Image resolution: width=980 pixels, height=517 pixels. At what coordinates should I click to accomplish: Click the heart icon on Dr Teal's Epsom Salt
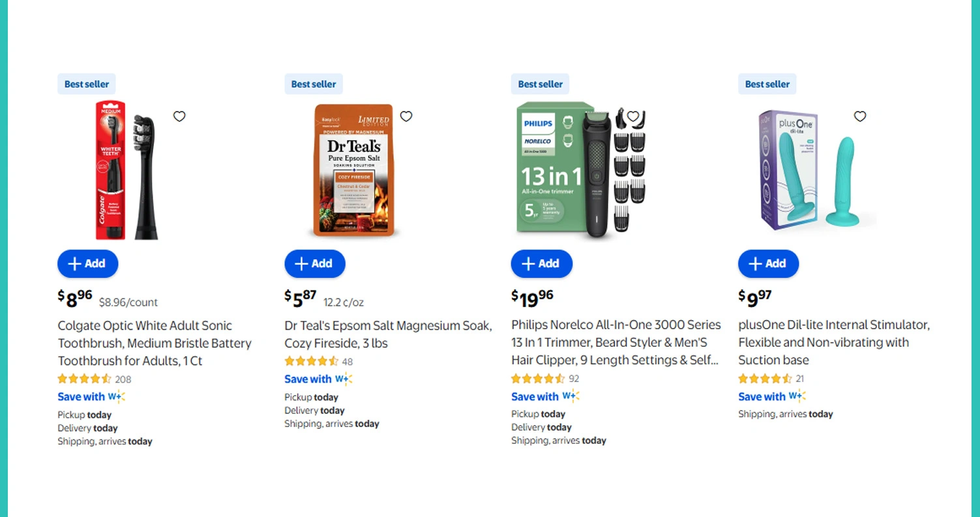(406, 116)
